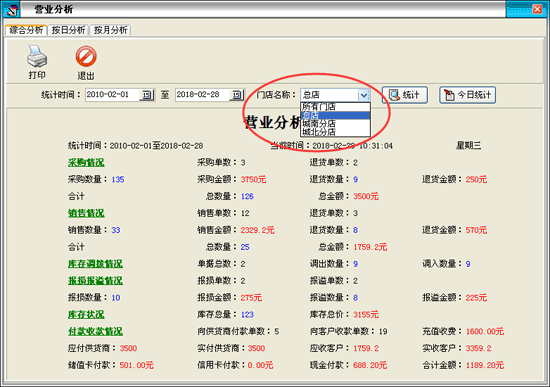Close the 营业分析 window
The width and height of the screenshot is (550, 387).
pos(537,9)
